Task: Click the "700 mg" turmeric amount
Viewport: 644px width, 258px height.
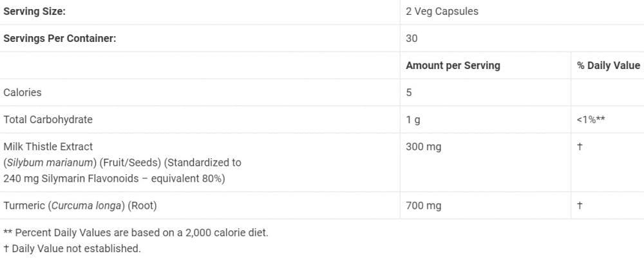Action: pos(424,206)
